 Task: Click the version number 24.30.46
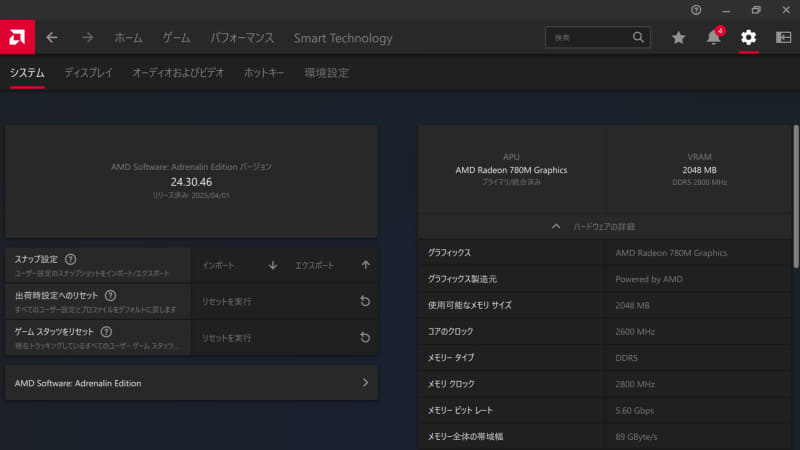[x=191, y=182]
